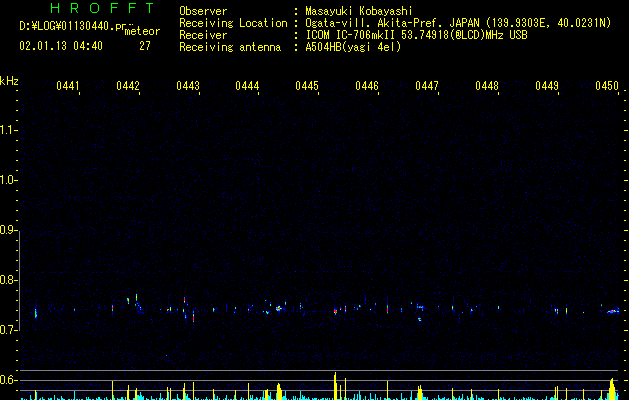Image resolution: width=629 pixels, height=400 pixels.
Task: Click the 0442 time marker
Action: pos(128,86)
